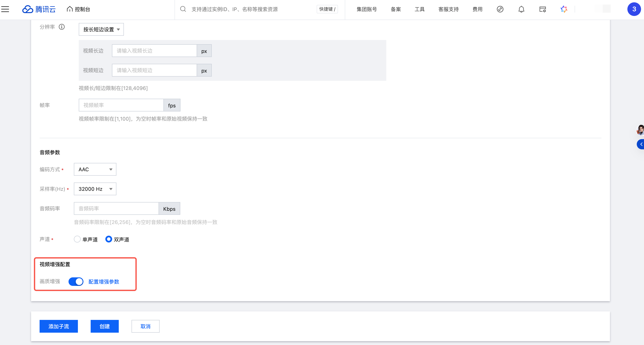Open the hamburger navigation menu
This screenshot has width=644, height=345.
point(5,9)
